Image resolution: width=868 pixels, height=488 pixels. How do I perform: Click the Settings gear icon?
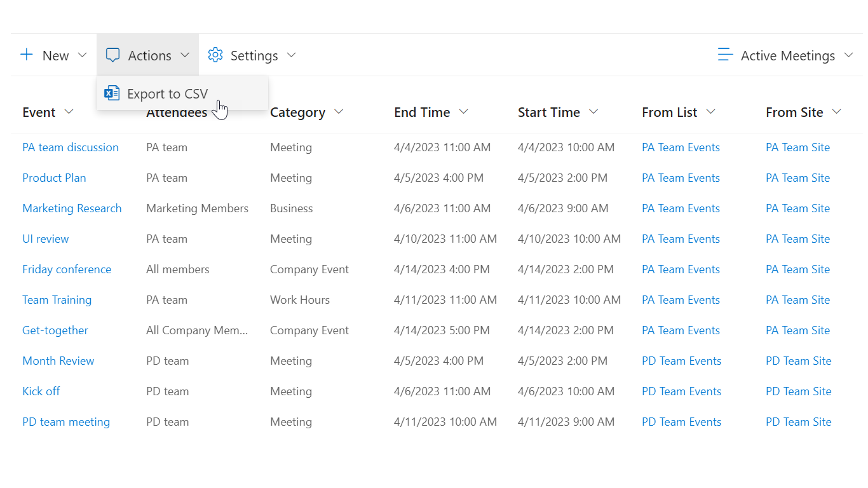[x=215, y=55]
